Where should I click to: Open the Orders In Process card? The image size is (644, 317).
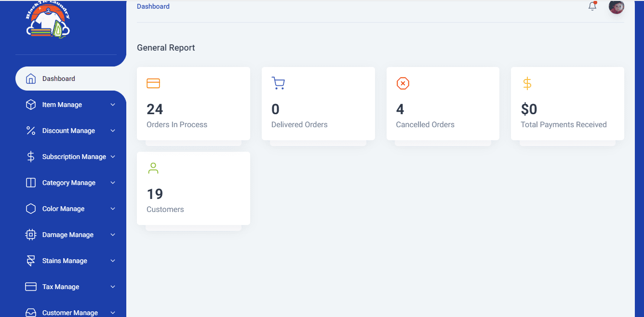click(x=193, y=104)
